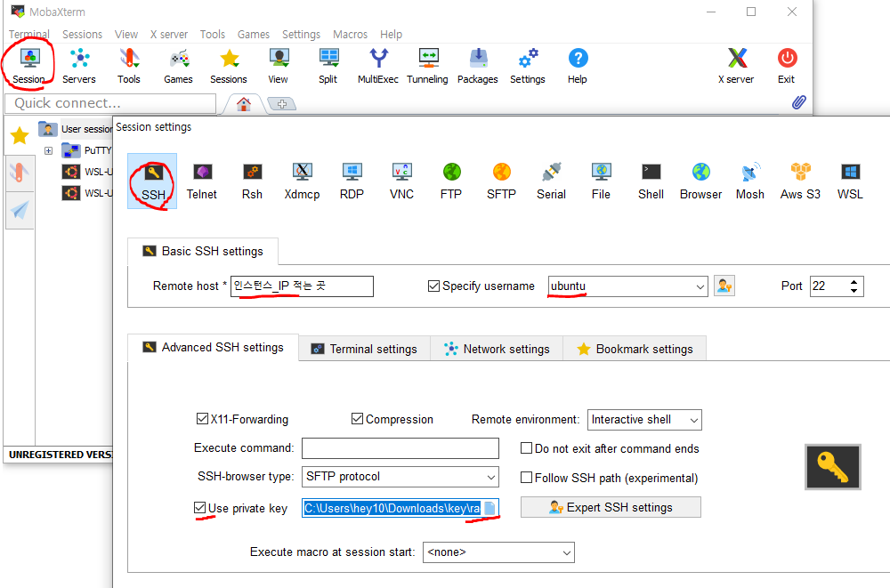This screenshot has width=890, height=588.
Task: Enable Follow SSH path (experimental)
Action: coord(526,478)
